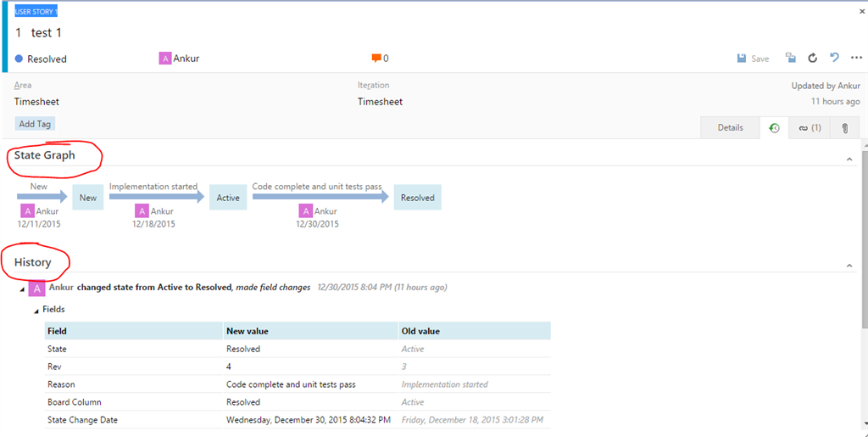Click the Save icon button
Screen dimensions: 868x437
tap(753, 59)
